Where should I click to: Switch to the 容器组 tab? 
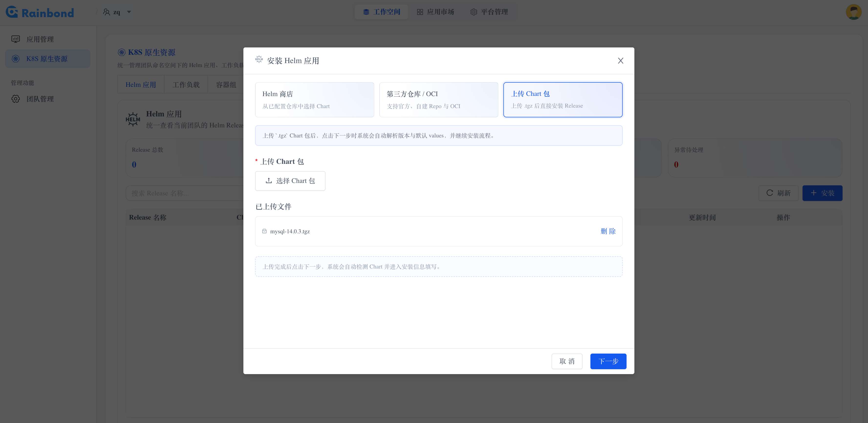tap(226, 84)
